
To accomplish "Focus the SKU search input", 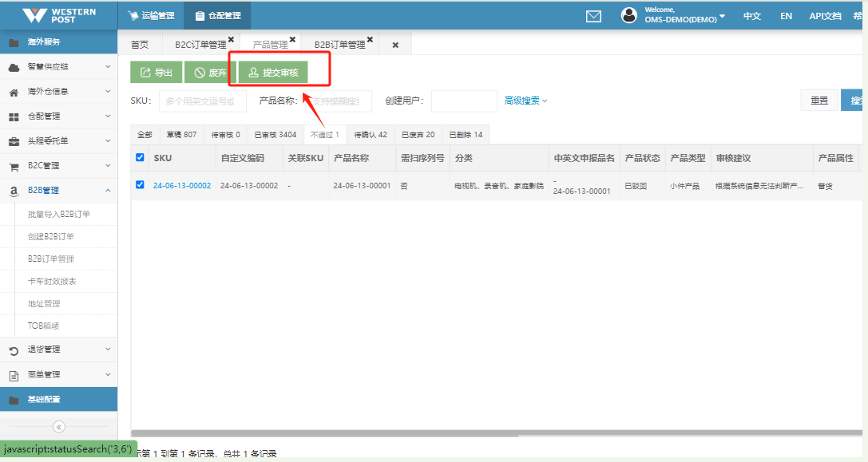I will click(x=202, y=101).
